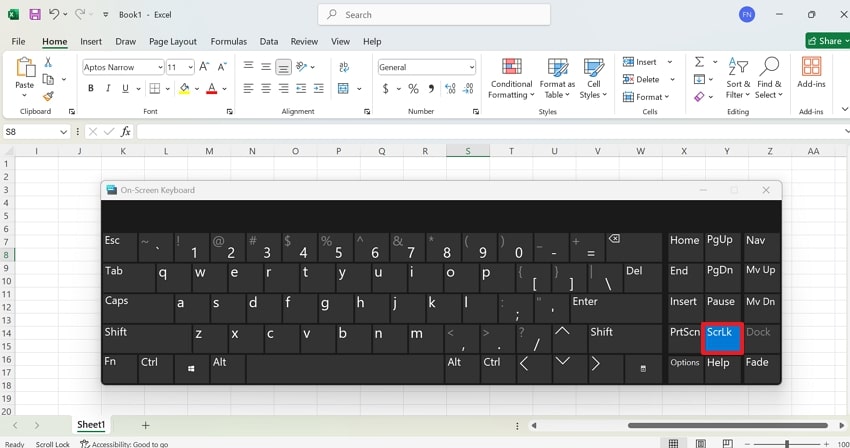Toggle the Fn key on the On-Screen Keyboard
This screenshot has height=448, width=850.
[119, 368]
